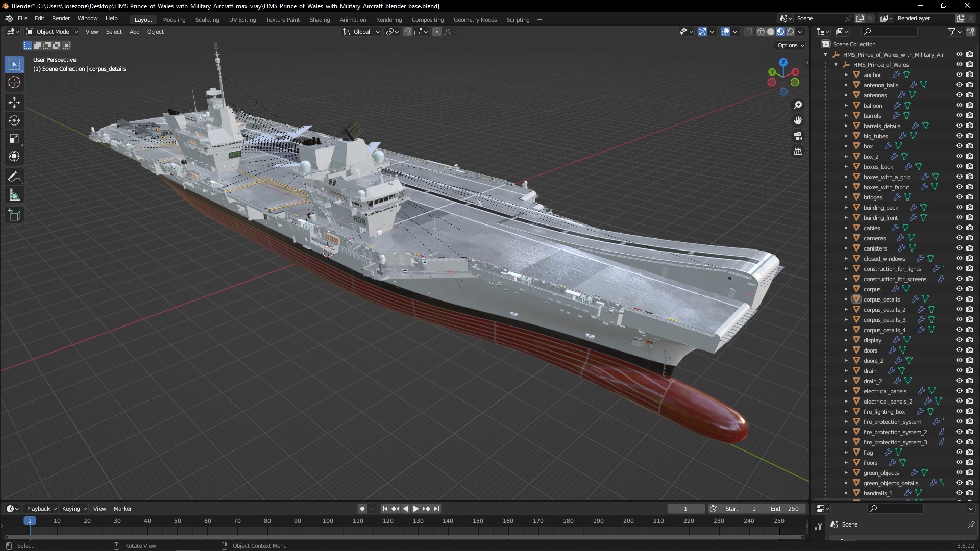
Task: Select the Add Cube tool
Action: click(14, 215)
